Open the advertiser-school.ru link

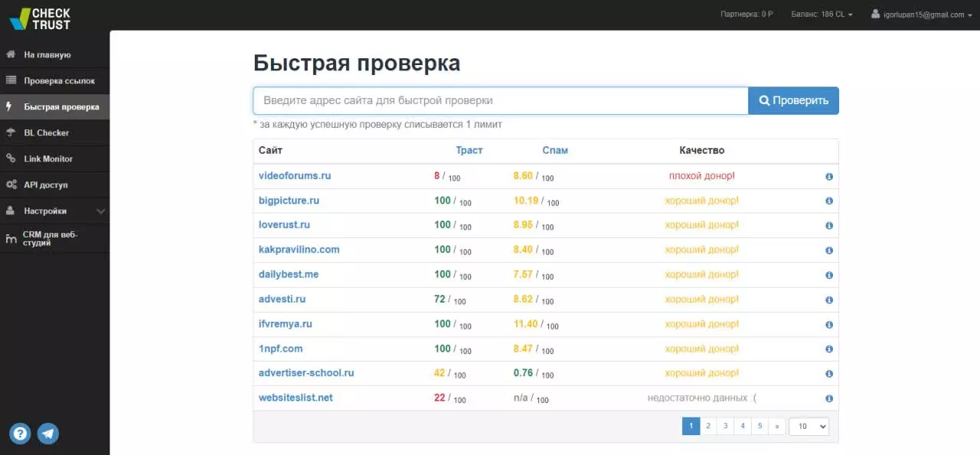[x=306, y=373]
